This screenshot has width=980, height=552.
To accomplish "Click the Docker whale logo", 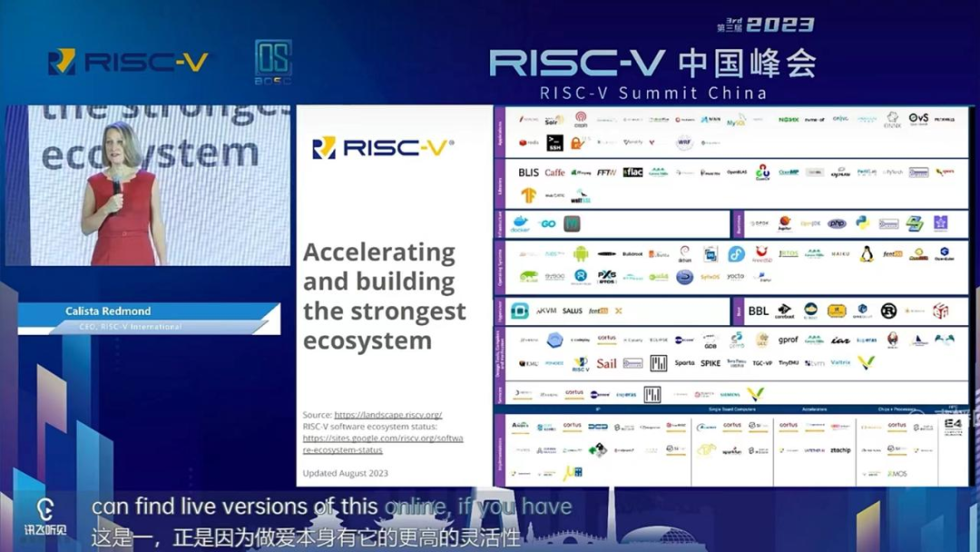I will 520,224.
